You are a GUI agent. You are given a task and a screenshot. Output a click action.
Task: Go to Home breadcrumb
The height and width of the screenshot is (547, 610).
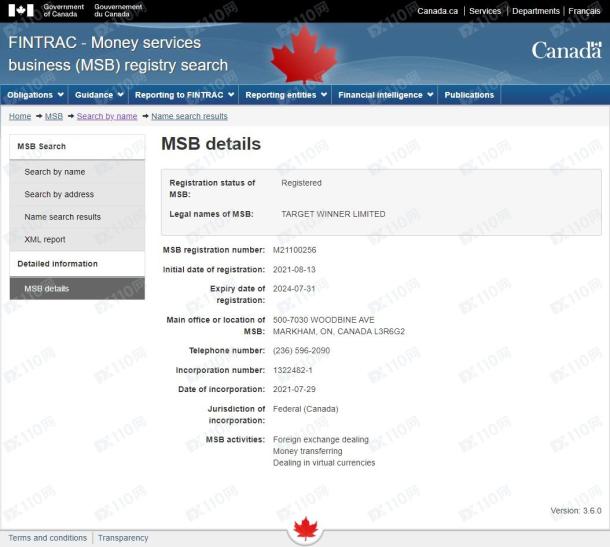20,116
